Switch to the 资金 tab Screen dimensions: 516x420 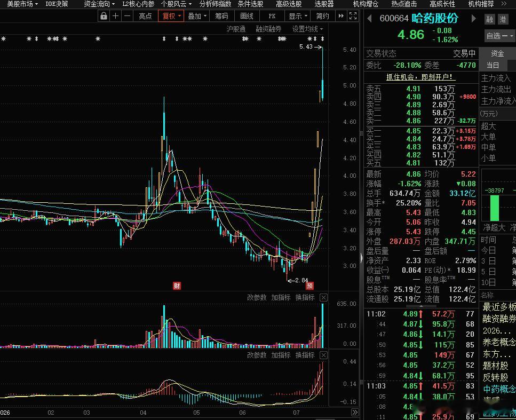point(497,53)
